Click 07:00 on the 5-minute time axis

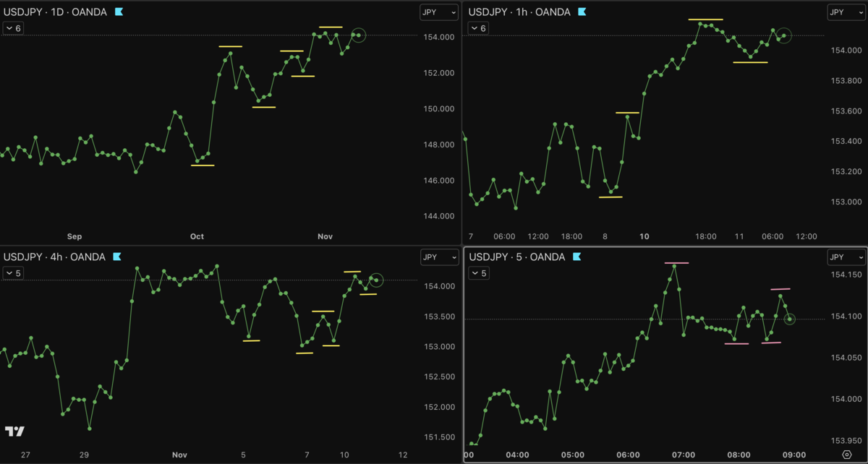[x=684, y=455]
